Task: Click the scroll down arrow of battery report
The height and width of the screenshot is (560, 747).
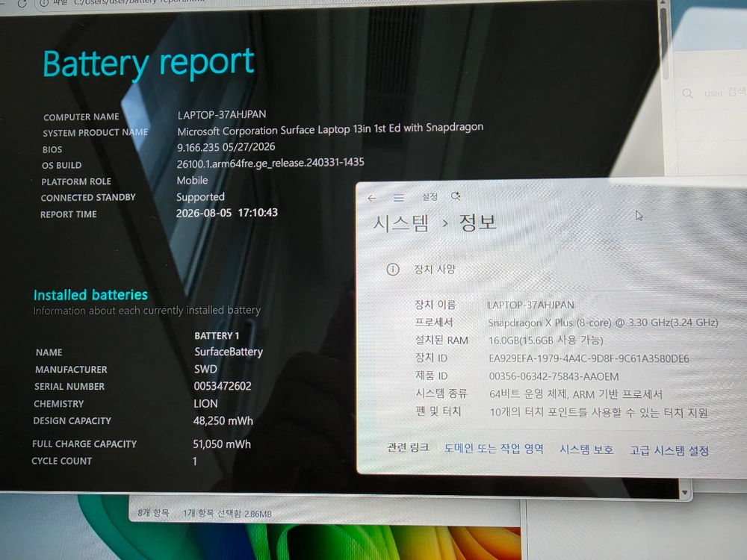Action: [x=685, y=493]
